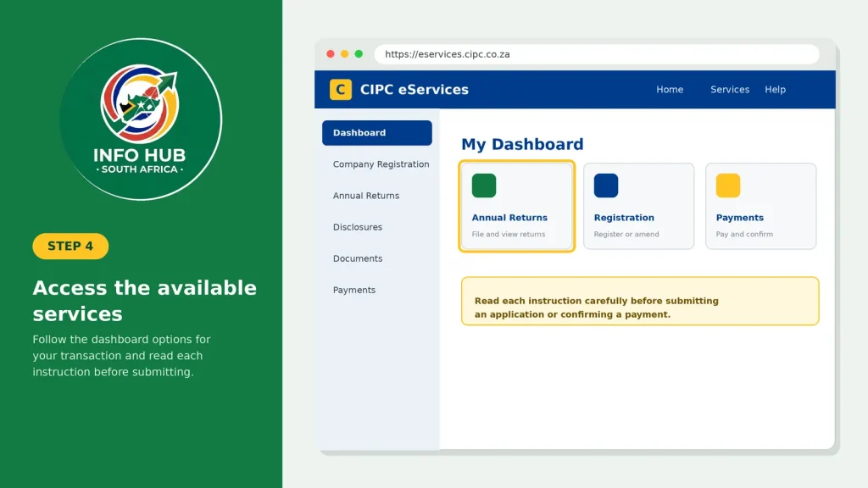Click the CIPC eServices header title
Viewport: 868px width, 488px height.
pyautogui.click(x=414, y=89)
